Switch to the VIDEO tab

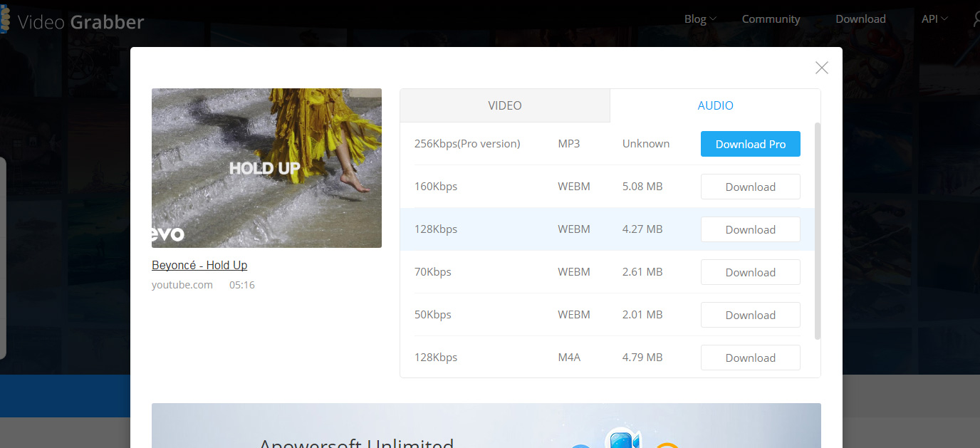505,105
